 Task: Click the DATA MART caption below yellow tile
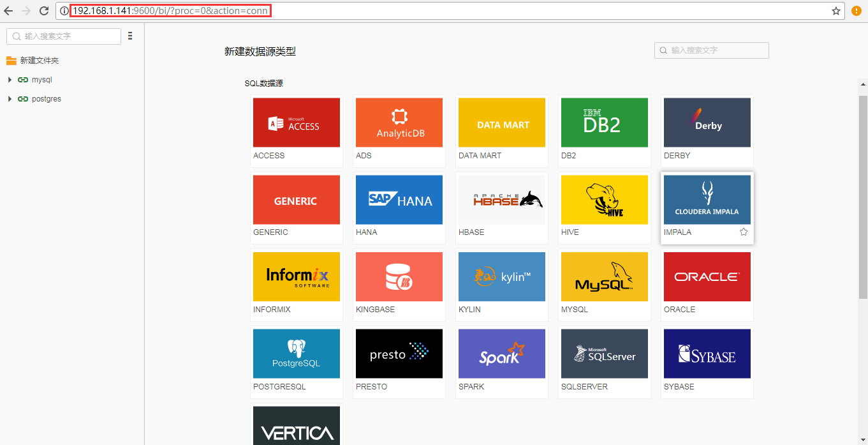[480, 155]
